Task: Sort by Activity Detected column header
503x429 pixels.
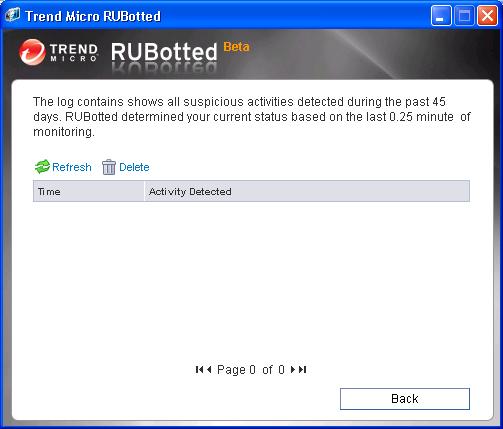Action: point(307,191)
